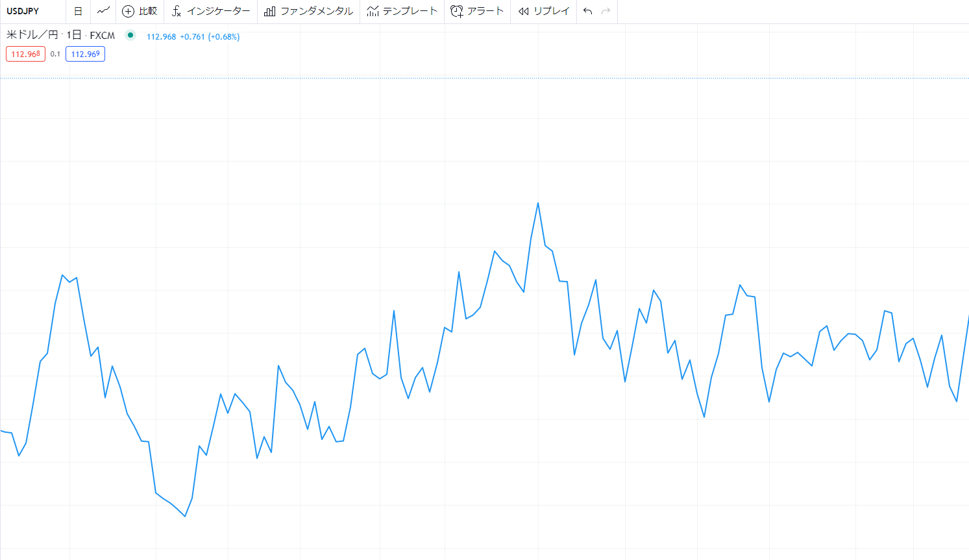Open the インジケーター indicators dialog
The width and height of the screenshot is (969, 560).
coord(211,11)
